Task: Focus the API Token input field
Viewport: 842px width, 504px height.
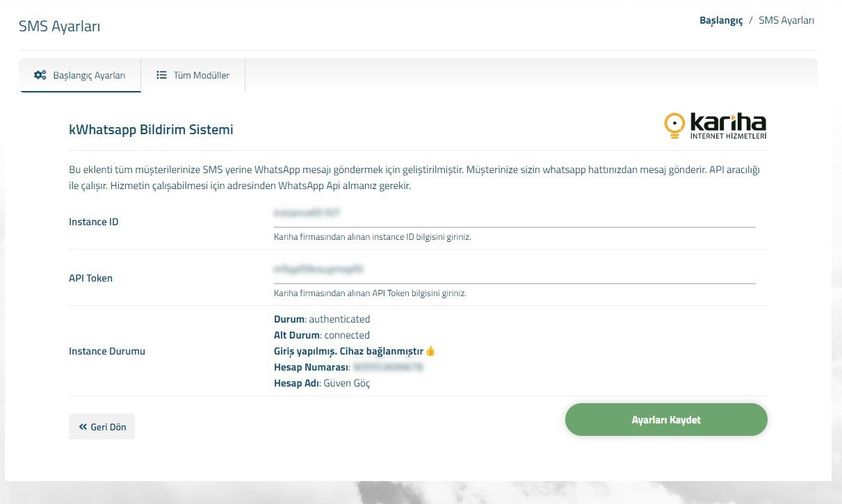Action: tap(515, 269)
